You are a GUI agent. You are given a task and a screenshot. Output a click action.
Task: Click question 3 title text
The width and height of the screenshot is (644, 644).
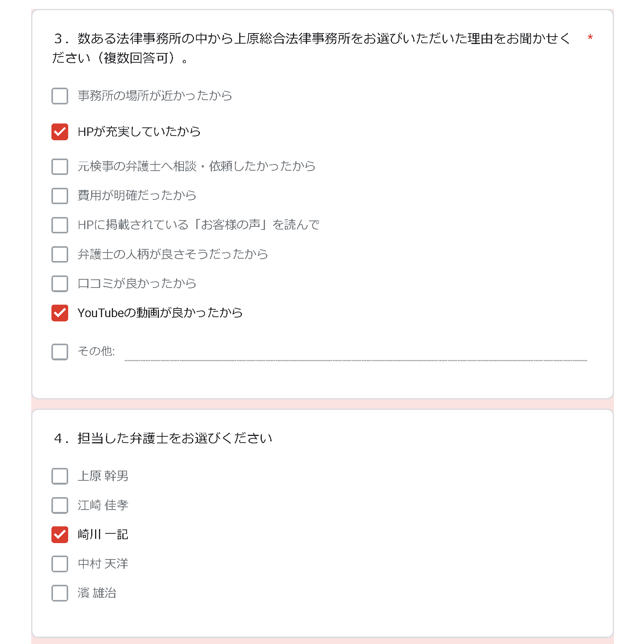pyautogui.click(x=312, y=48)
